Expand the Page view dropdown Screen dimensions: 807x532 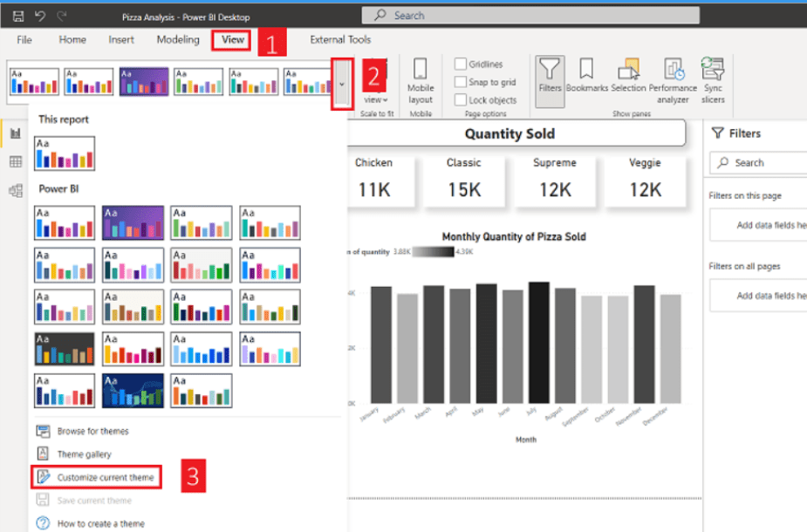point(376,99)
